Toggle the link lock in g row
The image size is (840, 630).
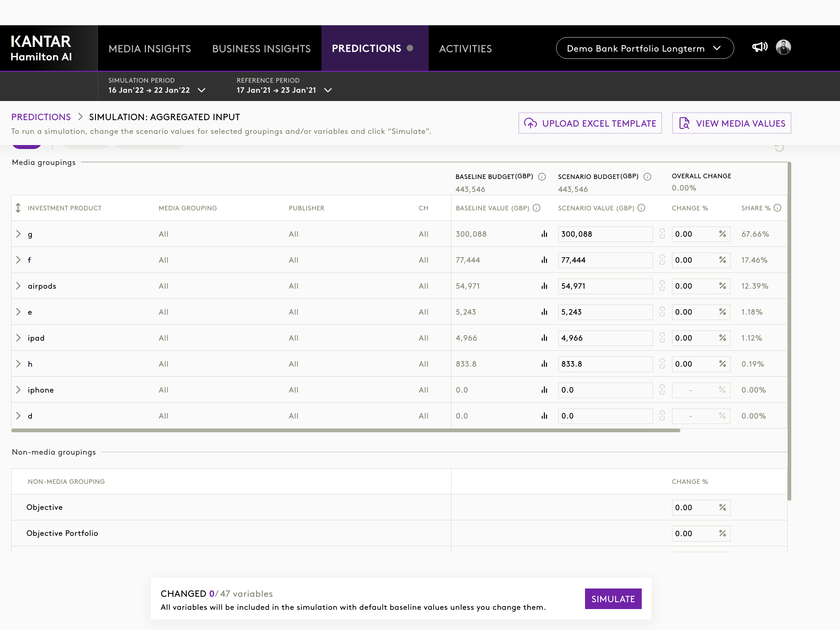click(662, 234)
